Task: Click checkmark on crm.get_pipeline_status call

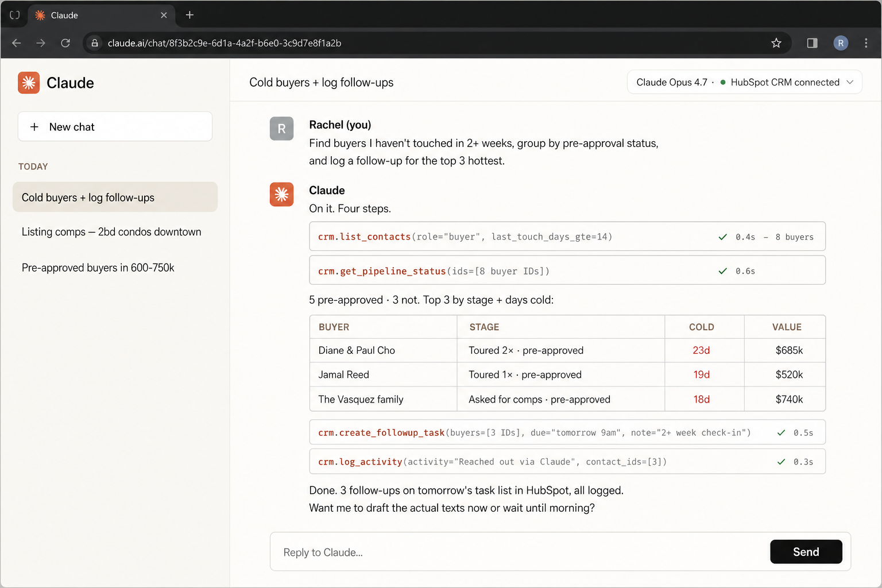Action: coord(723,271)
